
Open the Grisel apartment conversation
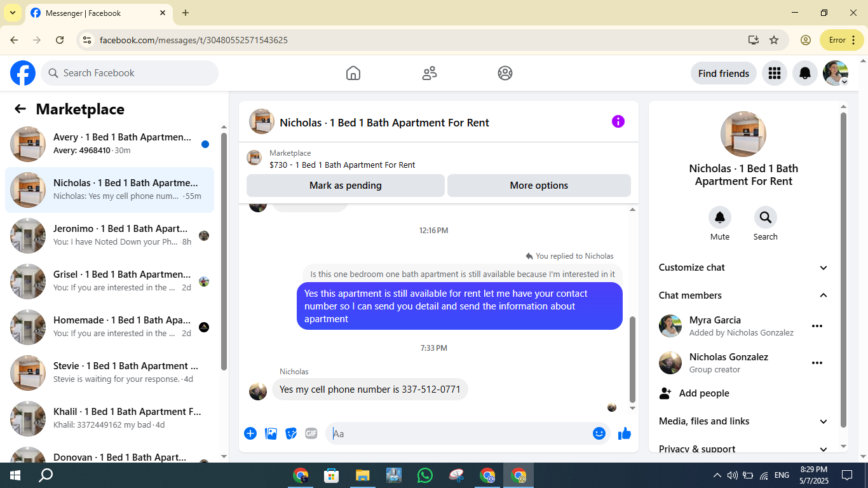tap(109, 281)
